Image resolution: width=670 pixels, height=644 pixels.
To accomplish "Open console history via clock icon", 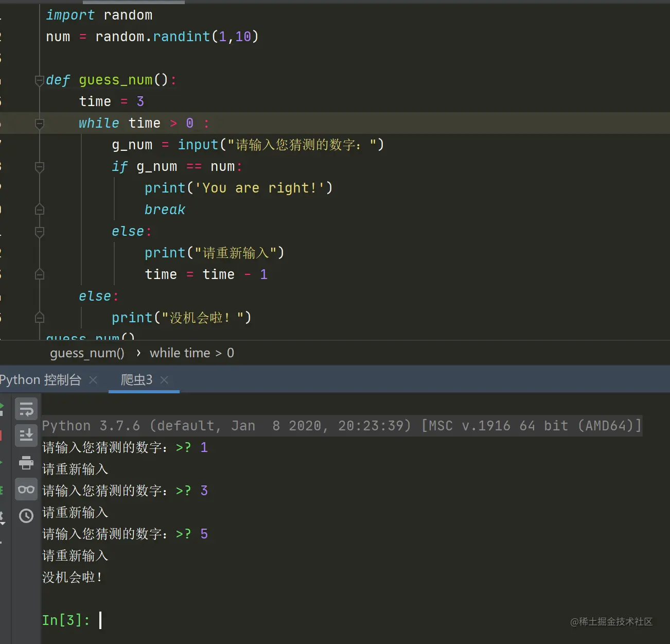I will click(x=26, y=516).
